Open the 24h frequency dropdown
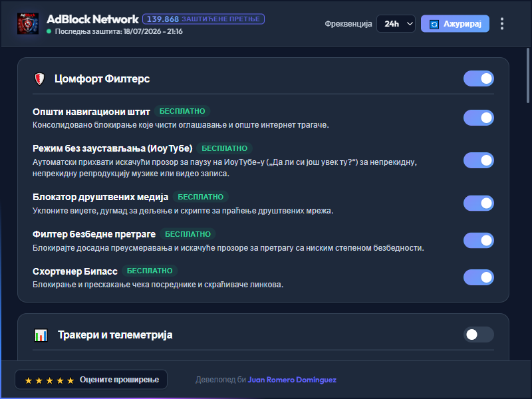The width and height of the screenshot is (532, 399). [x=396, y=24]
